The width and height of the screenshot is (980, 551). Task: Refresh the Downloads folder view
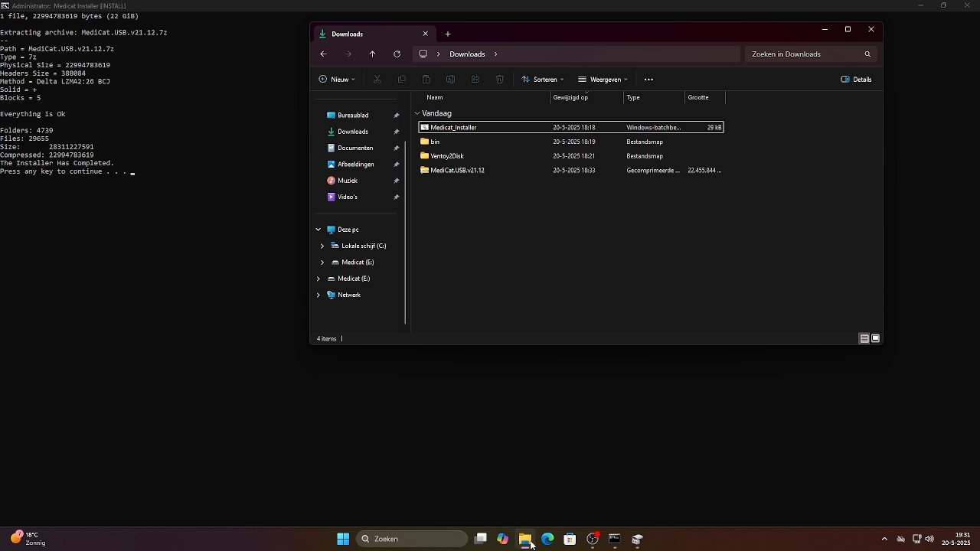[397, 54]
